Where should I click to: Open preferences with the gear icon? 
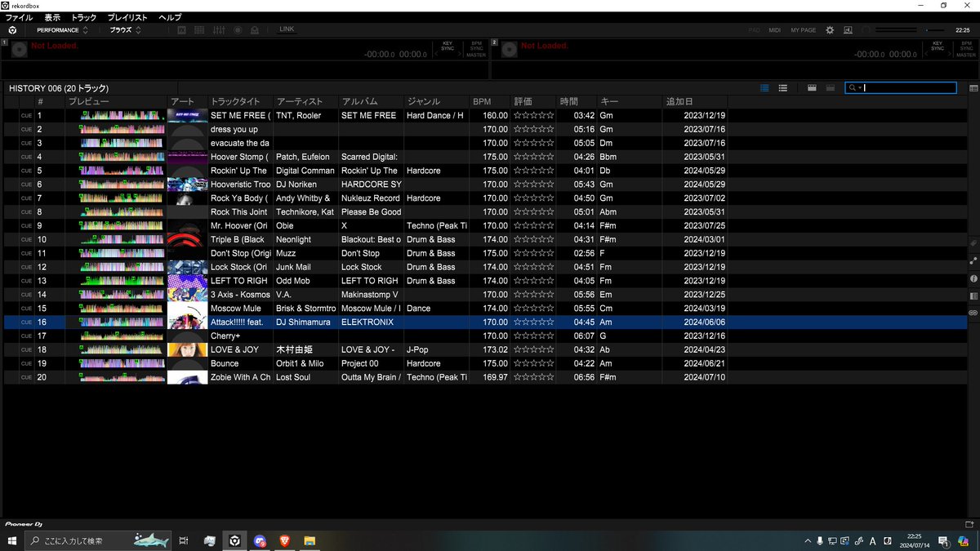coord(830,30)
